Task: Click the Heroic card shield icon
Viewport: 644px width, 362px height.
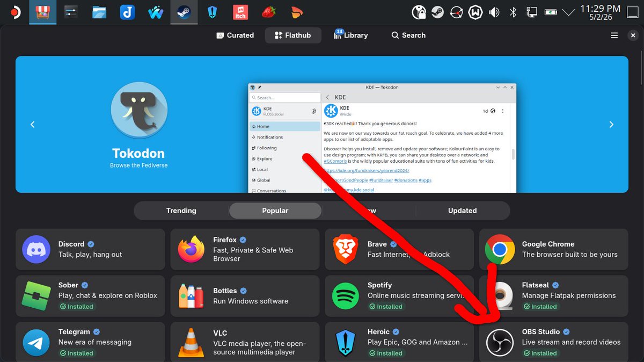Action: [346, 343]
